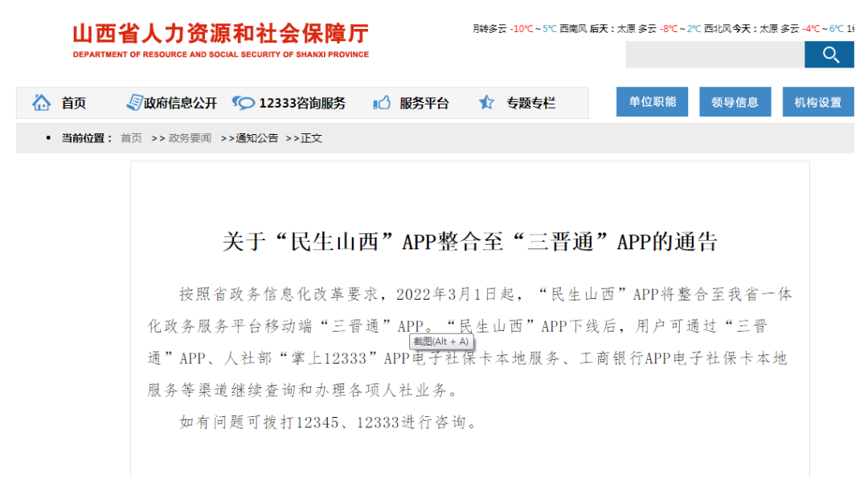
Task: Follow the 政务要闻 breadcrumb link
Action: [190, 138]
